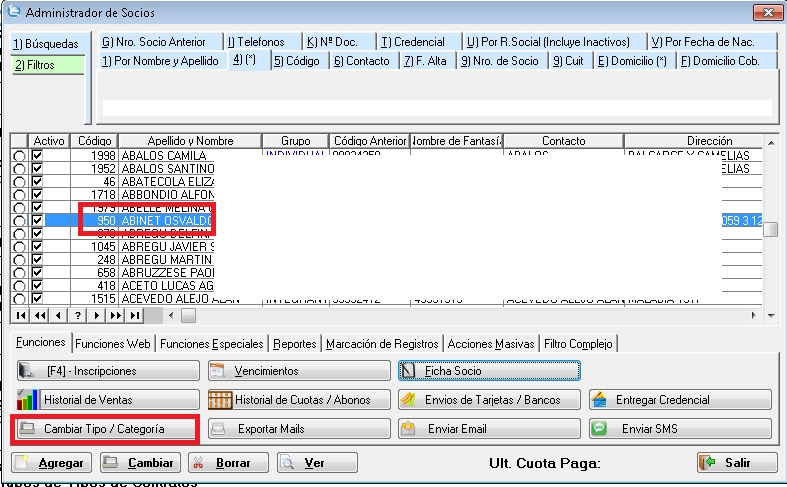Open Historial de Ventas chart icon
The height and width of the screenshot is (487, 787).
tap(29, 400)
